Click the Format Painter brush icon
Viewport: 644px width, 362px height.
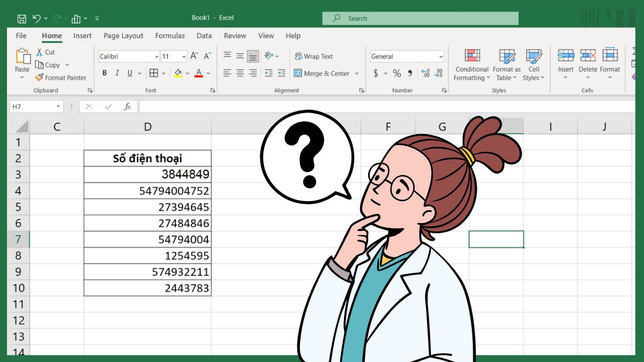[x=39, y=78]
